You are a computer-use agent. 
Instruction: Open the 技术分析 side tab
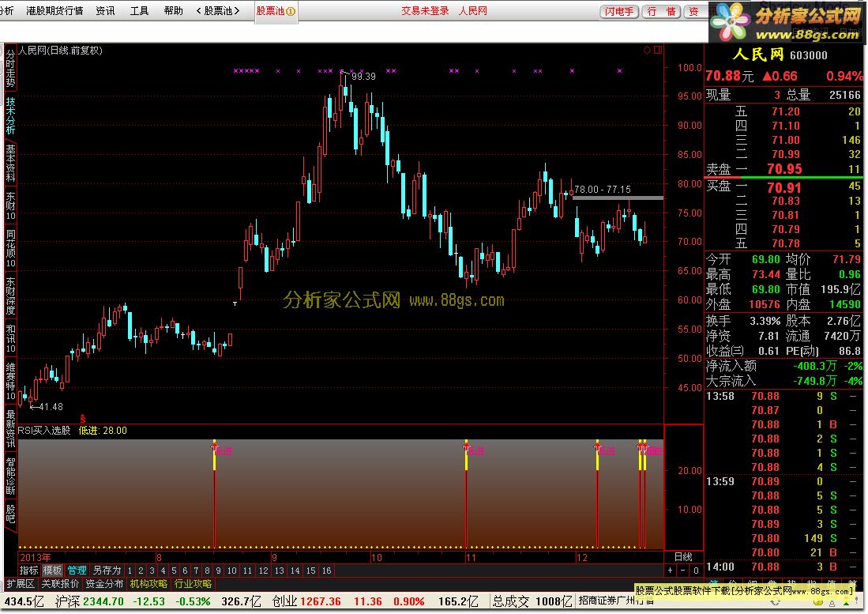tap(10, 115)
